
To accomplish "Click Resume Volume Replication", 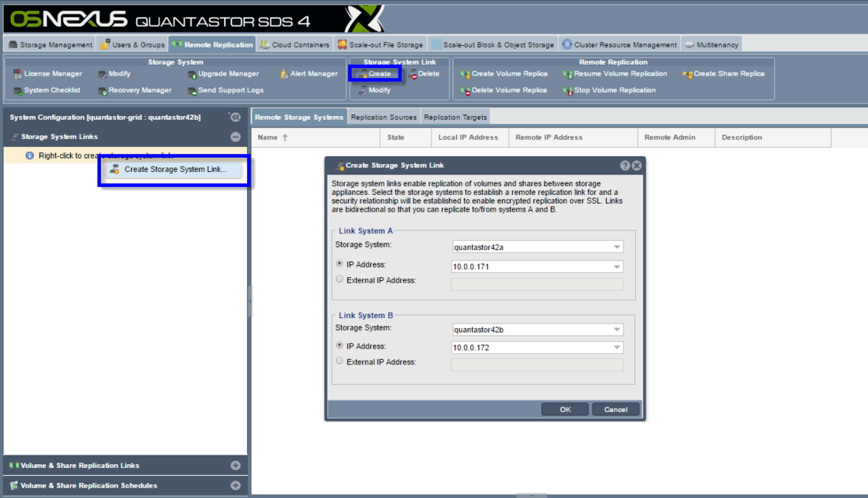I will click(x=615, y=73).
